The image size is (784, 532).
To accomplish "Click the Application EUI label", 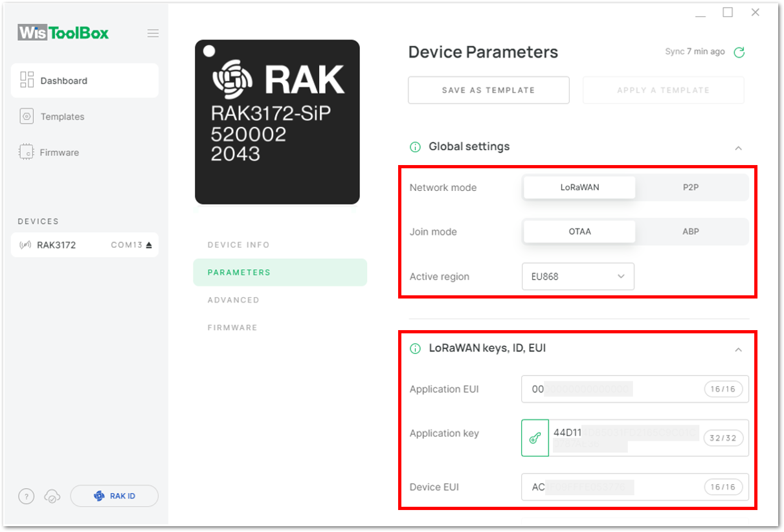I will click(444, 390).
